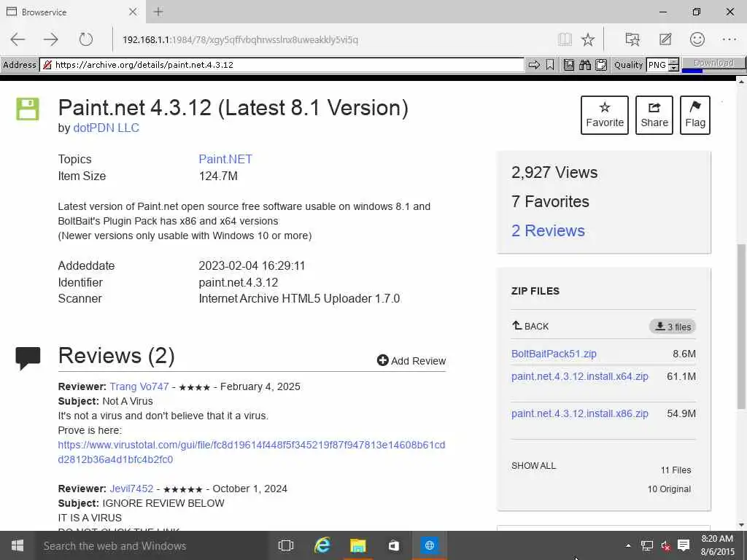Open reviewer Jevil7452 profile

pyautogui.click(x=131, y=489)
